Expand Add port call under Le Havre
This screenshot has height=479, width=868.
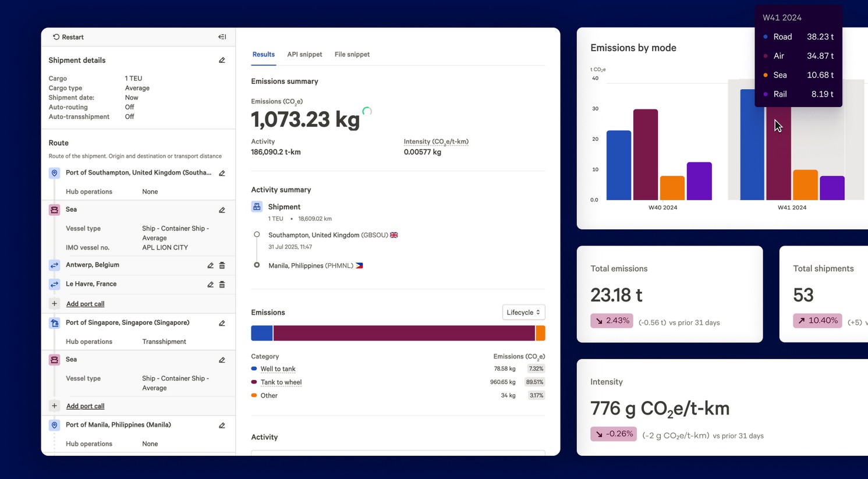85,304
